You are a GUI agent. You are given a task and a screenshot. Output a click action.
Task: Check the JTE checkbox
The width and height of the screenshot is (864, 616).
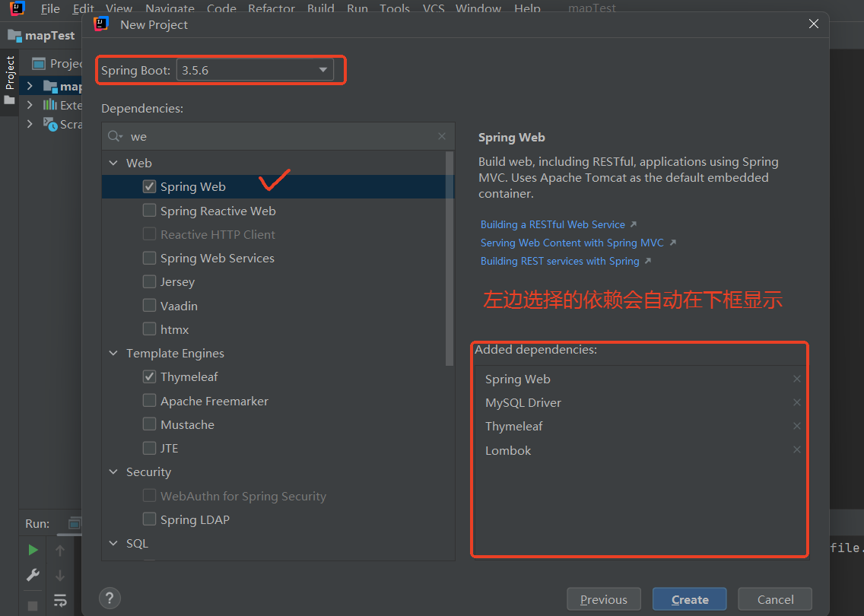pos(149,448)
